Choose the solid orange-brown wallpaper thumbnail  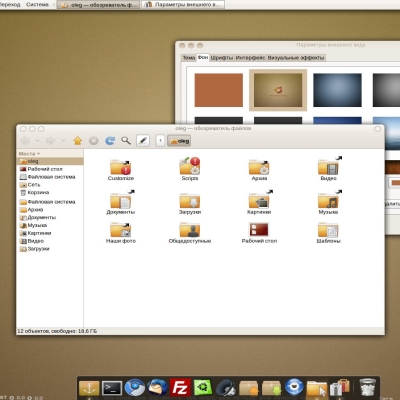pyautogui.click(x=219, y=90)
